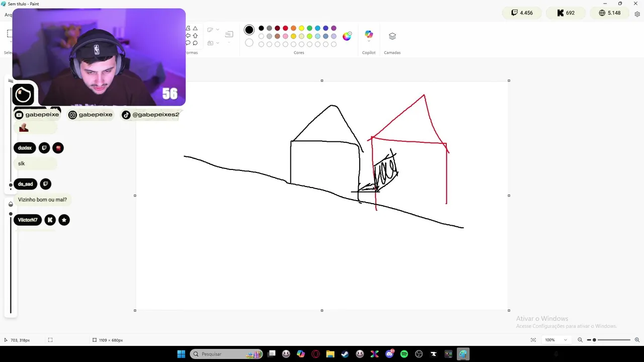Open the Edit Colors rainbow wheel
Viewport: 644px width, 362px height.
click(347, 36)
